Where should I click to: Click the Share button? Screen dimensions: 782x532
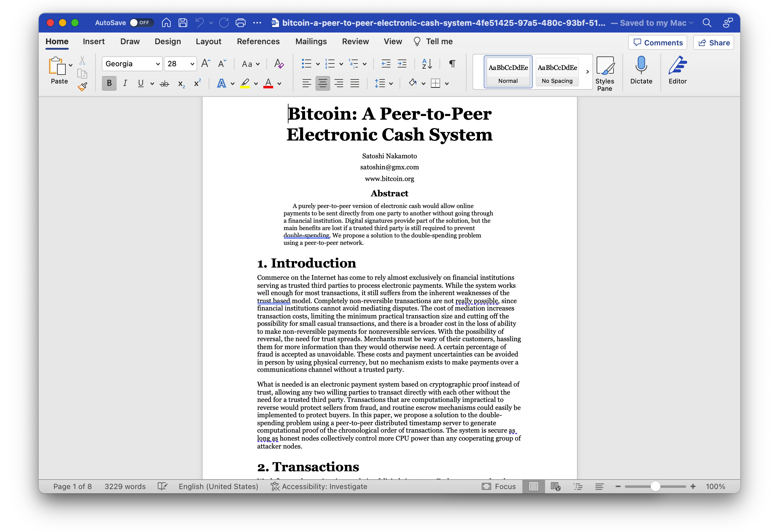pyautogui.click(x=713, y=43)
